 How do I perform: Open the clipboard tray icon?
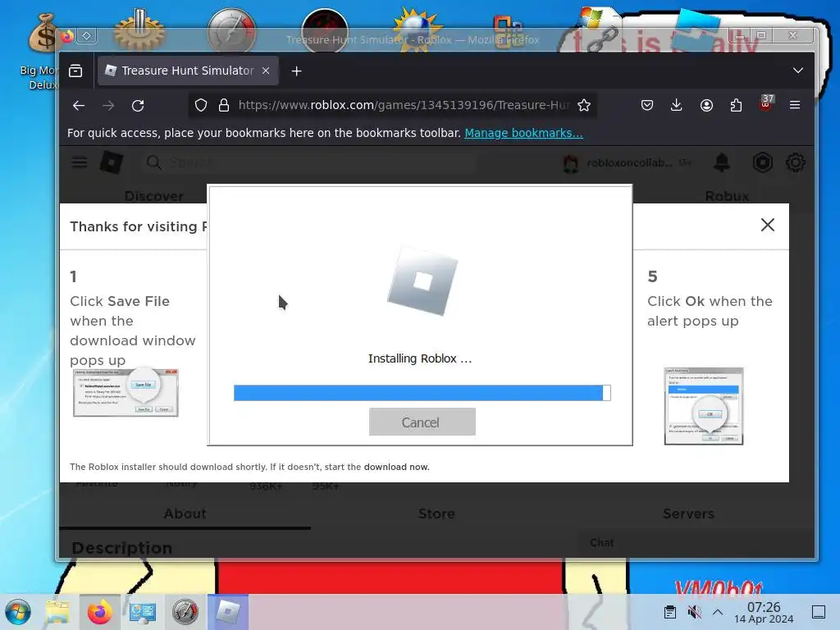point(669,612)
